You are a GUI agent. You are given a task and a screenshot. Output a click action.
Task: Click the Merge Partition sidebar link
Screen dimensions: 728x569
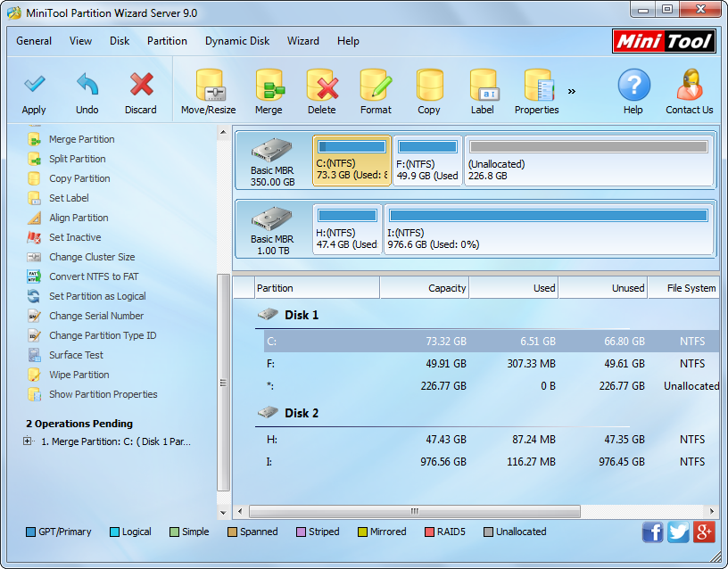(82, 139)
